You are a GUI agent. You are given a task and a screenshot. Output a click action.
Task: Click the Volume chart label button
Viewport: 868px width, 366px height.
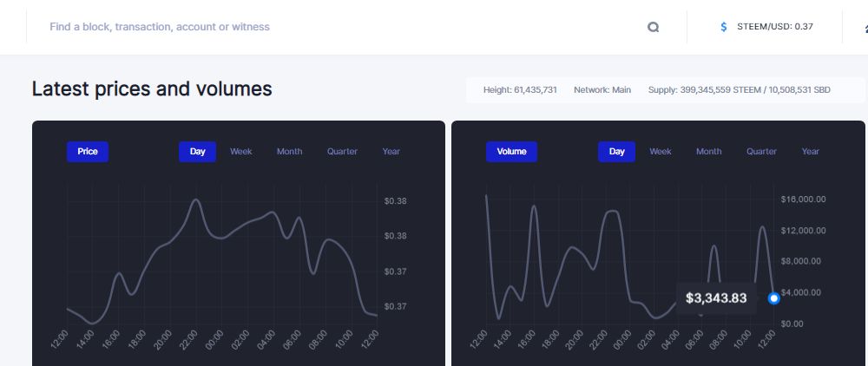click(x=511, y=152)
